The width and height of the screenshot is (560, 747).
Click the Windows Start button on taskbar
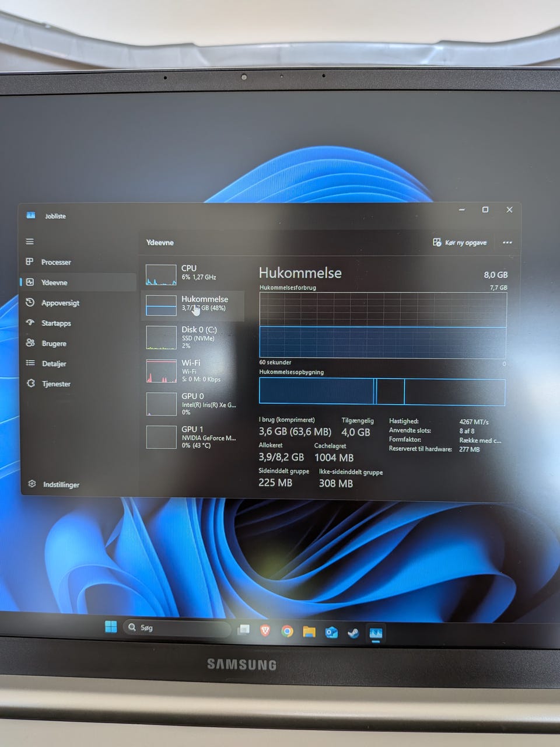click(110, 627)
